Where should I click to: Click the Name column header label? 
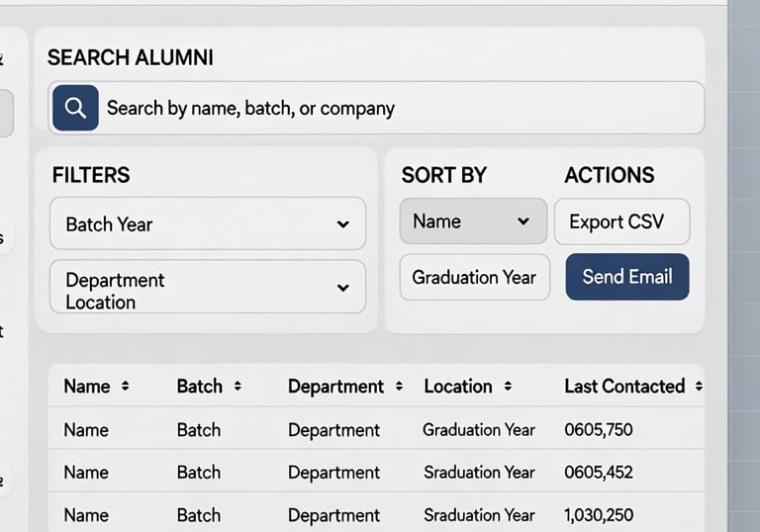click(87, 387)
